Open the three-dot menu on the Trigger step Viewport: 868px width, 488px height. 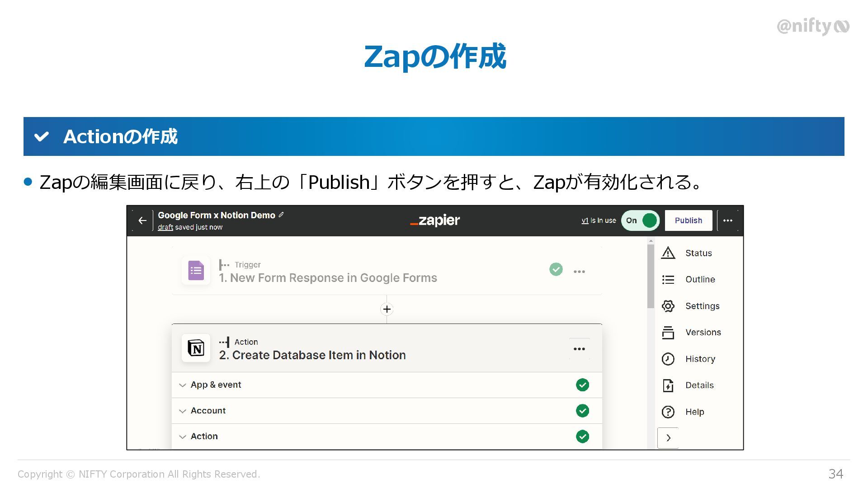tap(579, 272)
